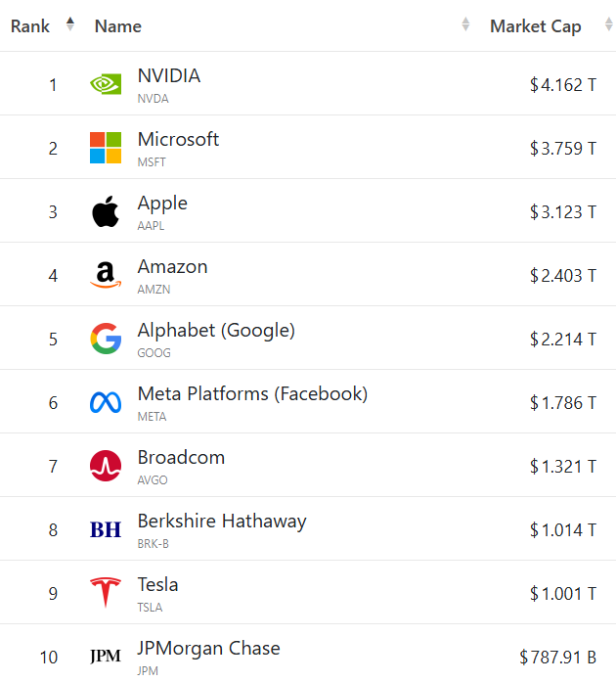
Task: Open the JPMorgan Chase link
Action: (x=208, y=648)
